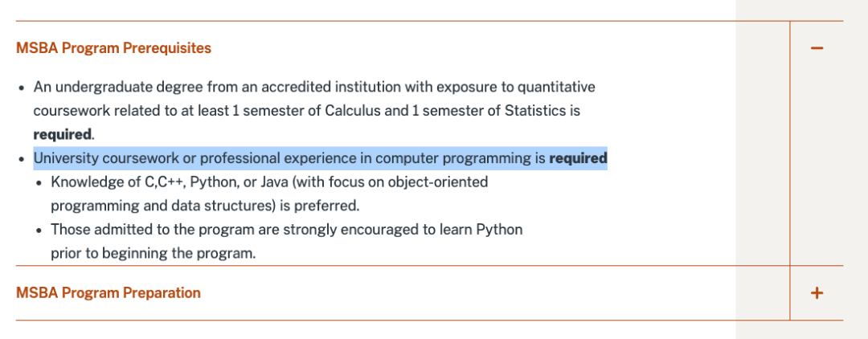Screen dimensions: 868x339
Task: Click 'prior to beginning the program' text
Action: (x=154, y=254)
